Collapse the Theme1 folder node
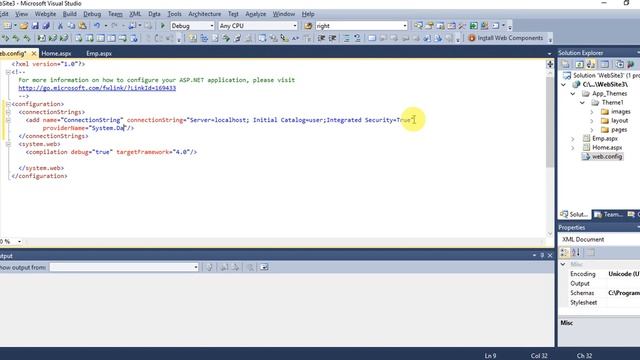 (582, 102)
